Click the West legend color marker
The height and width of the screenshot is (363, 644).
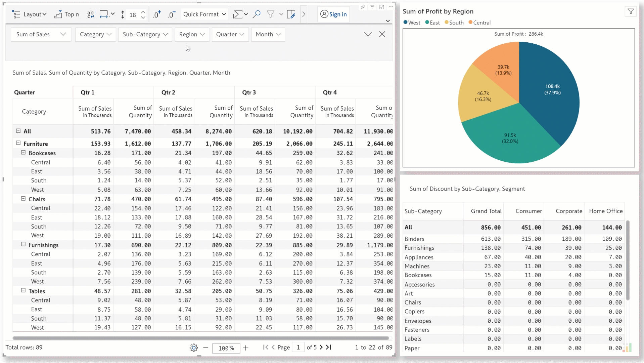coord(405,23)
